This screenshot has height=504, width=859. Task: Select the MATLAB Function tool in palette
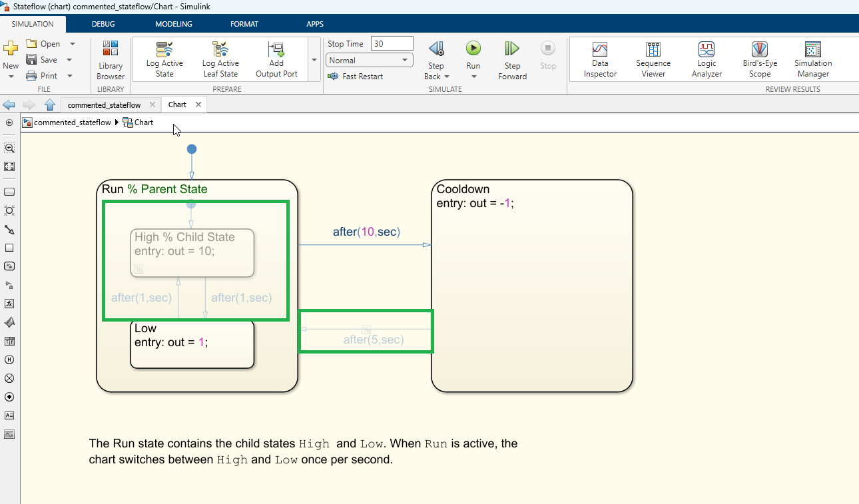[9, 322]
